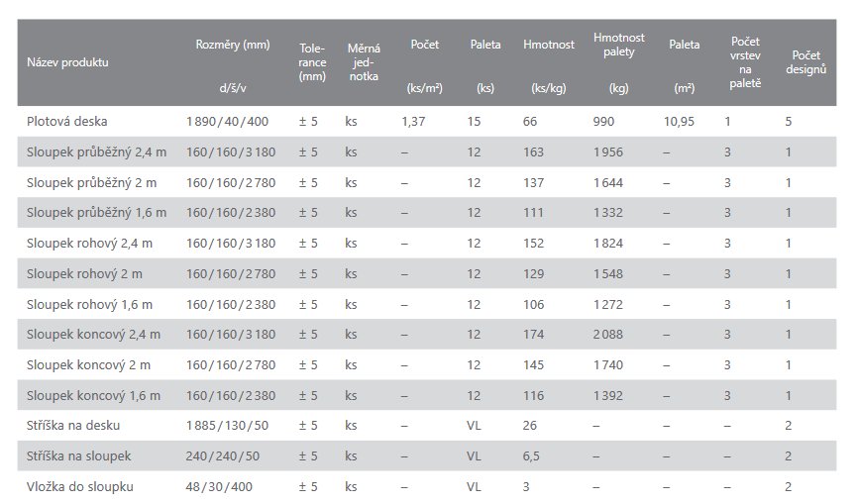Click the 'Název produktu' column header
Image resolution: width=858 pixels, height=504 pixels.
(x=67, y=62)
